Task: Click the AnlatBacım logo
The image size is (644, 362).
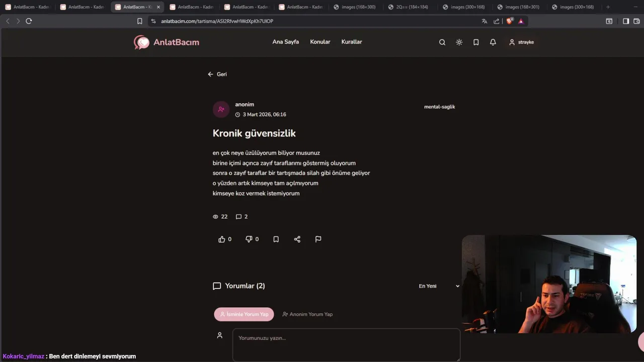Action: (x=167, y=42)
